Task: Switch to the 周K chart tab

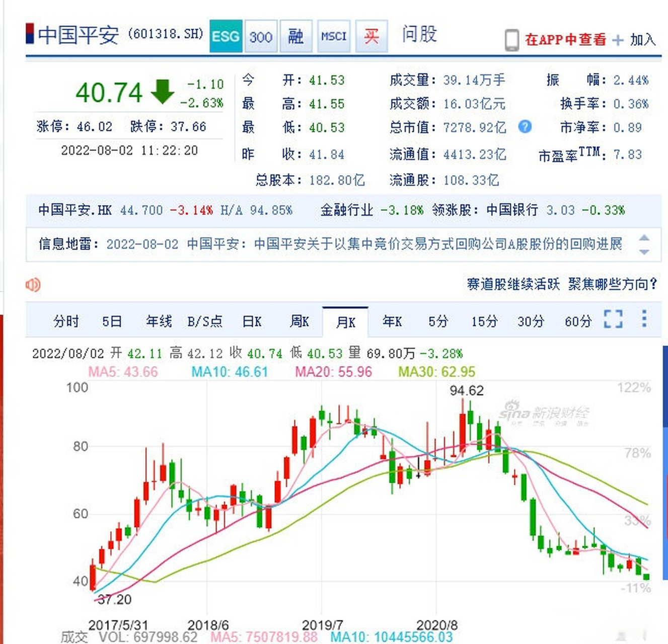Action: click(299, 321)
